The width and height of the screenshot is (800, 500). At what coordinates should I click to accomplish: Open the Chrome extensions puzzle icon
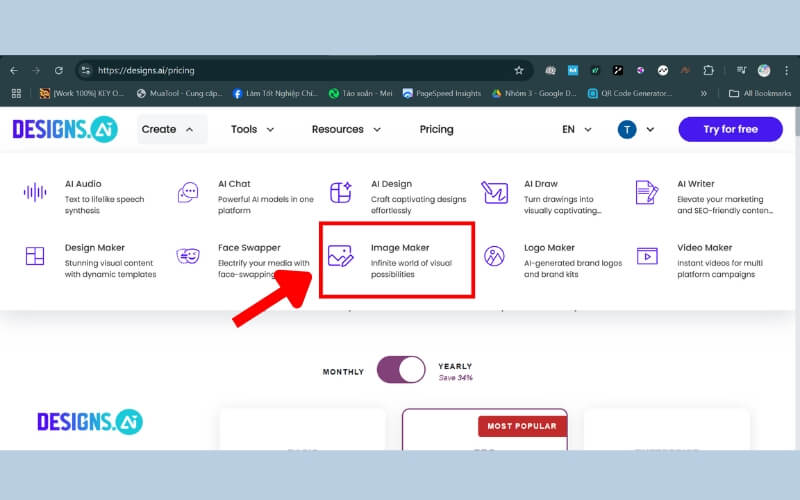(x=708, y=70)
